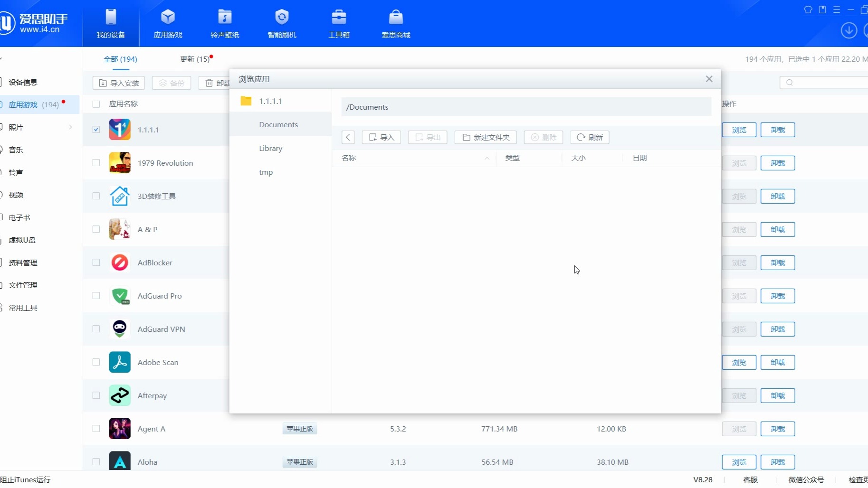Click the /Documents path field
868x488 pixels.
526,107
